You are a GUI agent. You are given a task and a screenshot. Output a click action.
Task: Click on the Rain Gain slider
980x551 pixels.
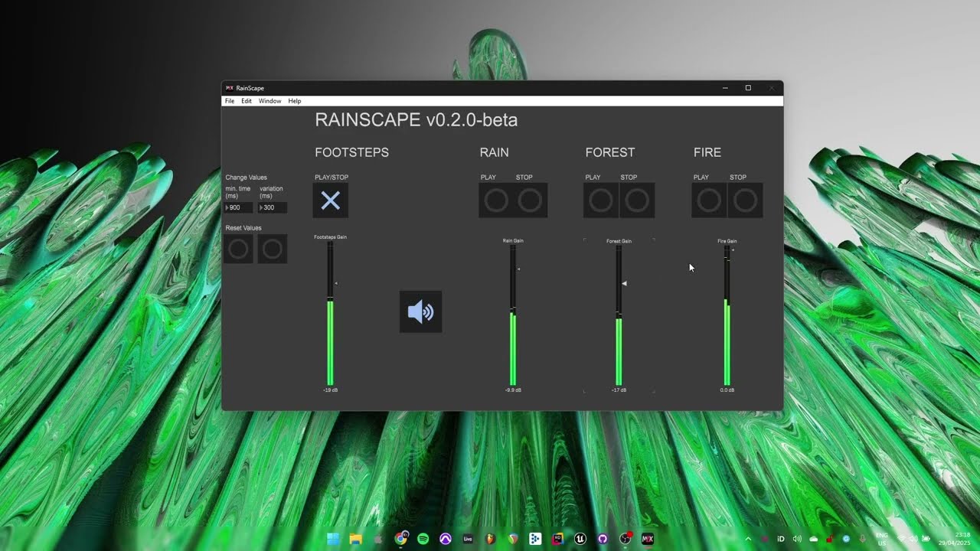[513, 315]
